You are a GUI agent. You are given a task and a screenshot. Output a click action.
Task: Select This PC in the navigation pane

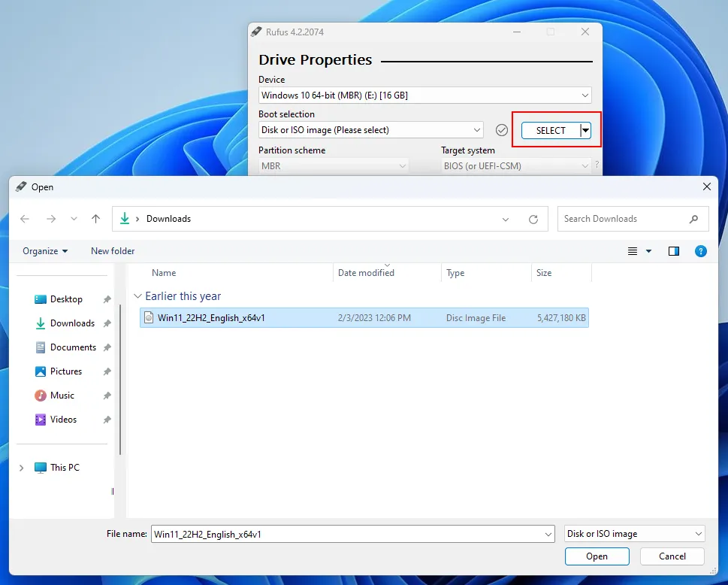click(x=65, y=468)
